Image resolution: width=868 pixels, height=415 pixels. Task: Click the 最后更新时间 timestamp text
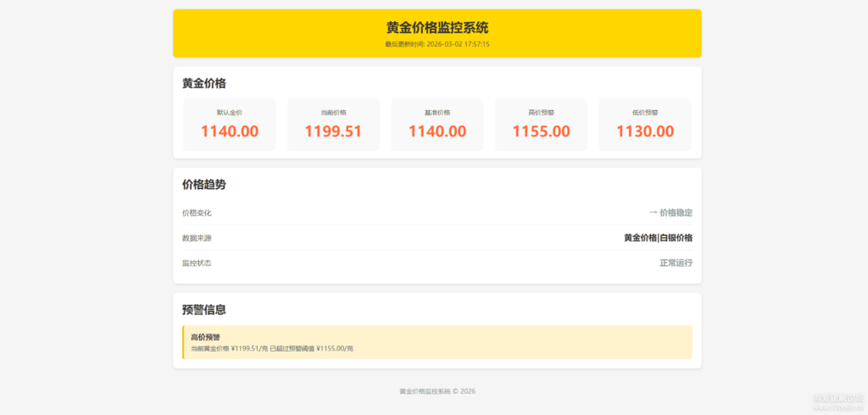click(x=437, y=44)
